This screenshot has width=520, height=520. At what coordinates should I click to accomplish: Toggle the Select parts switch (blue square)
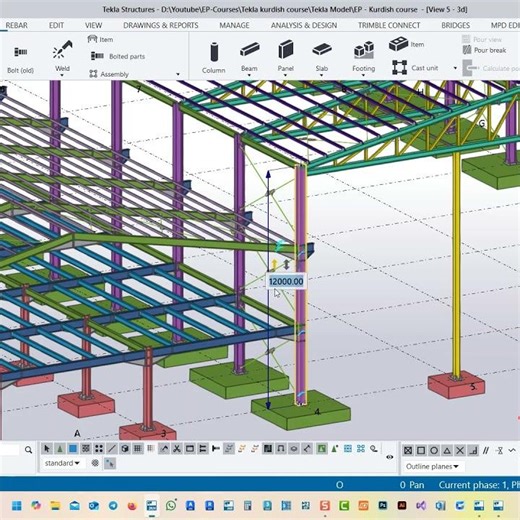(x=73, y=449)
